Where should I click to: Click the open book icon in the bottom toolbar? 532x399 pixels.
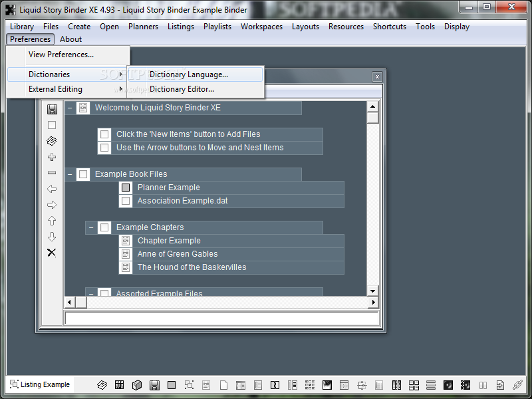[x=275, y=385]
